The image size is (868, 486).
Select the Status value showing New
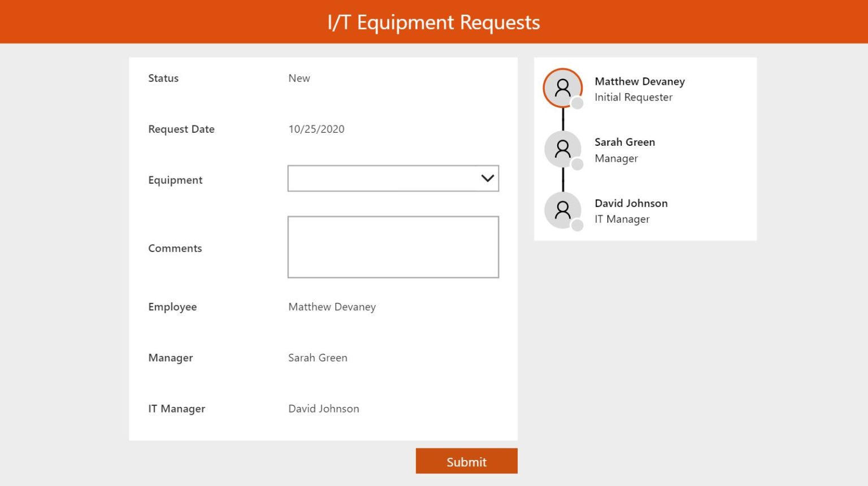coord(299,78)
